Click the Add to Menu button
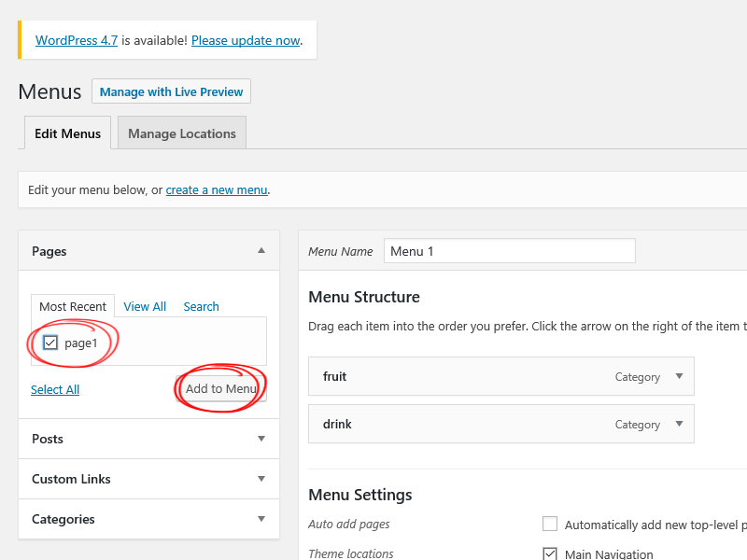 point(221,388)
